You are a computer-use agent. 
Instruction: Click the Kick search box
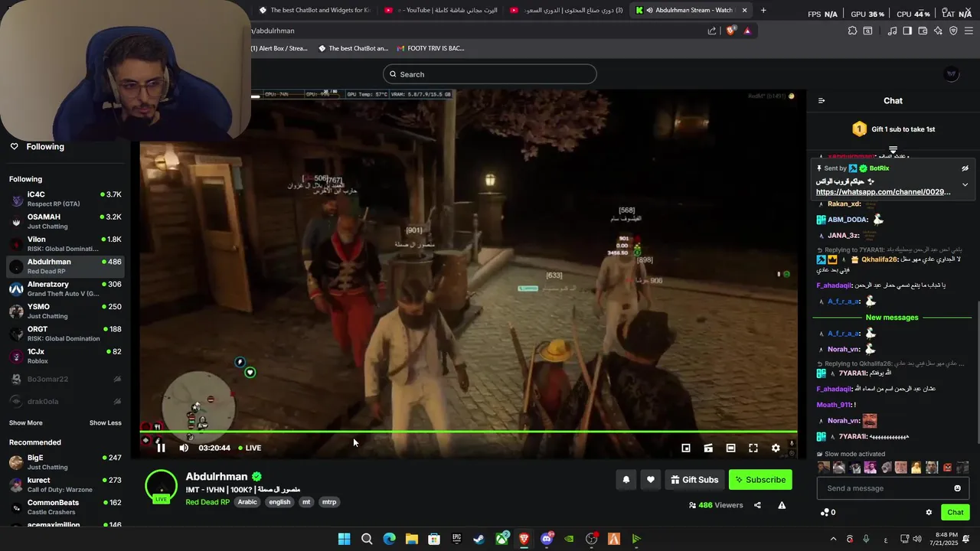[490, 74]
